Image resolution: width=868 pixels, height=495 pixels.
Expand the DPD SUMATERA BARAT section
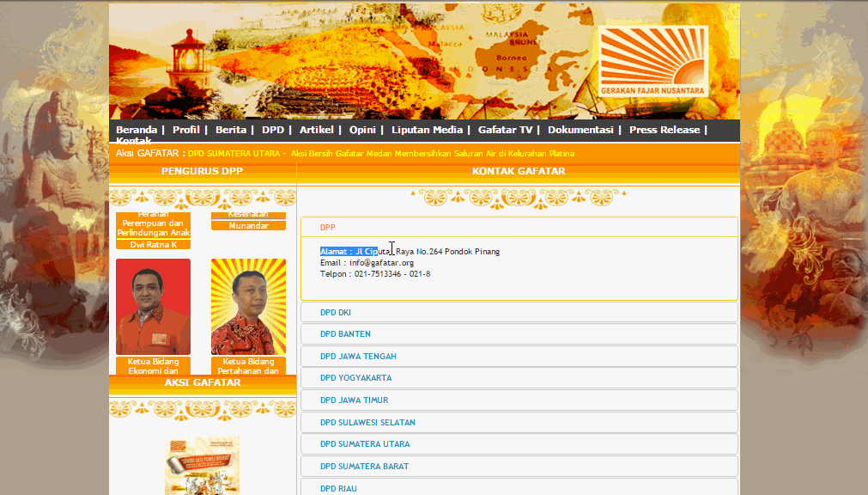point(519,466)
